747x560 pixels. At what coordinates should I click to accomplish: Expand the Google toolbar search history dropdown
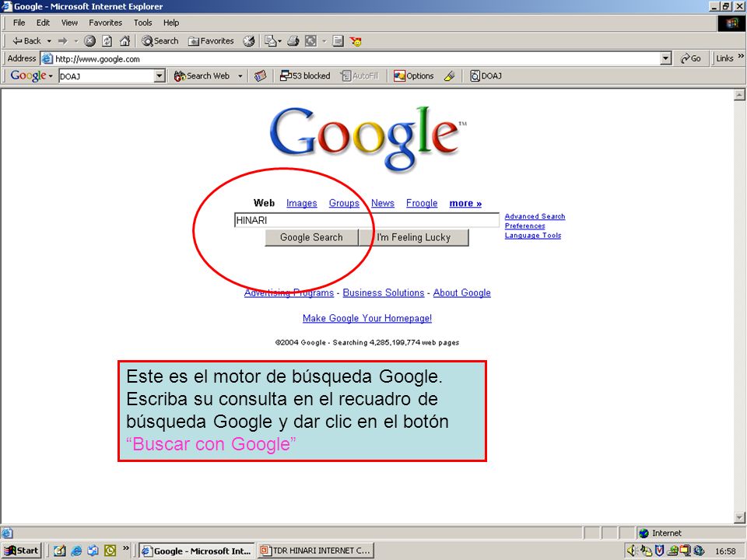160,76
